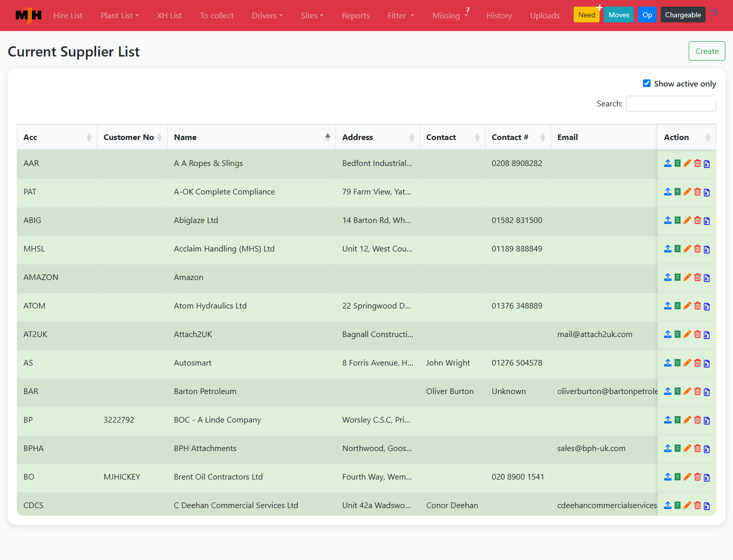The width and height of the screenshot is (733, 560).
Task: Sort the table by Name column
Action: (x=252, y=137)
